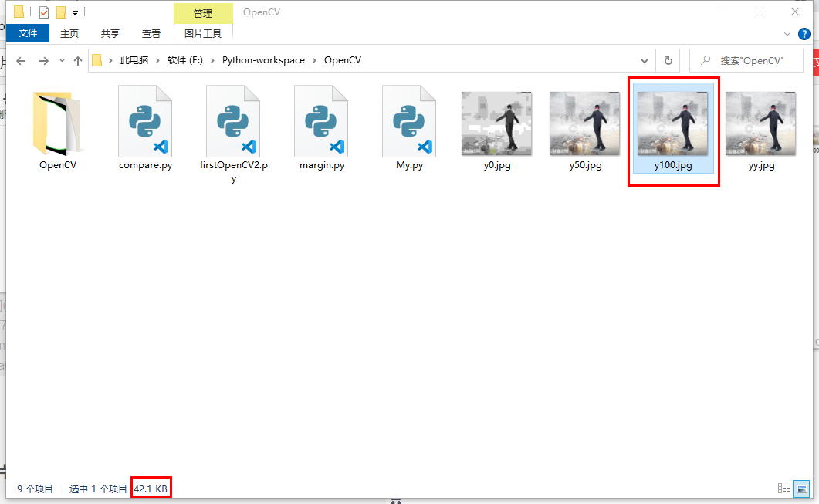The image size is (819, 504).
Task: Click the folder icon in address bar
Action: coord(97,60)
